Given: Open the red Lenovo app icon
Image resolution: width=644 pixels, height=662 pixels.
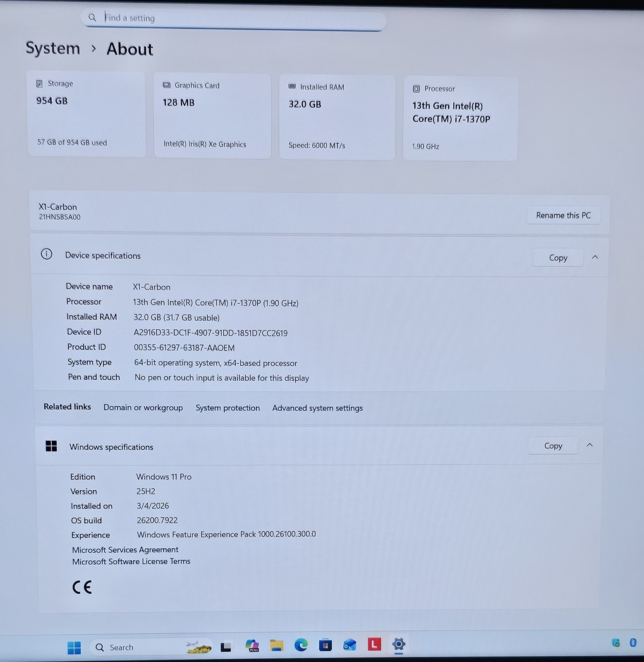Looking at the screenshot, I should 374,644.
